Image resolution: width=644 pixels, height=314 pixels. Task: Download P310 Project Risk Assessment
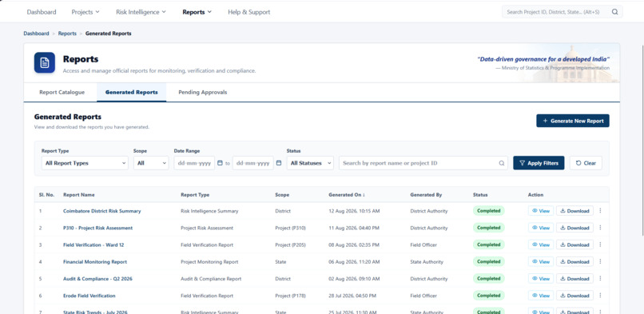pyautogui.click(x=574, y=228)
